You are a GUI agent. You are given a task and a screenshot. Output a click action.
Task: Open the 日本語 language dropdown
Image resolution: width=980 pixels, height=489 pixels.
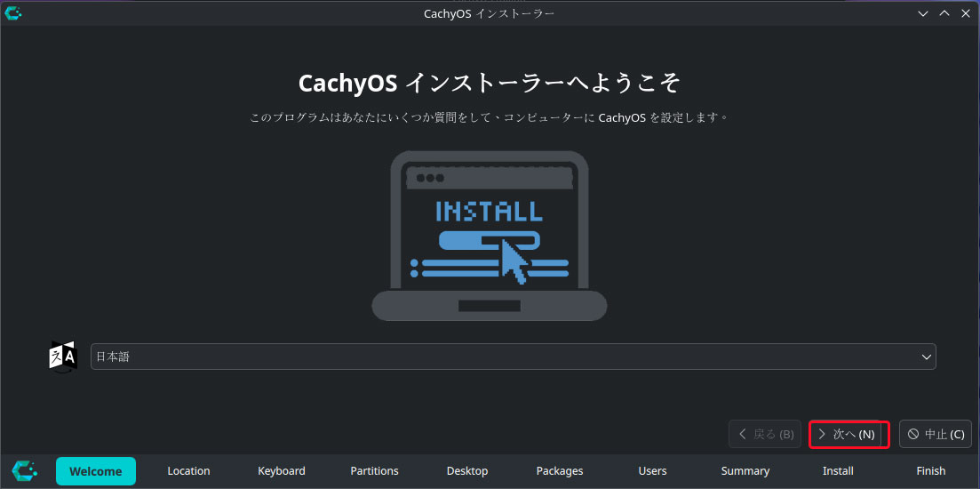coord(514,357)
